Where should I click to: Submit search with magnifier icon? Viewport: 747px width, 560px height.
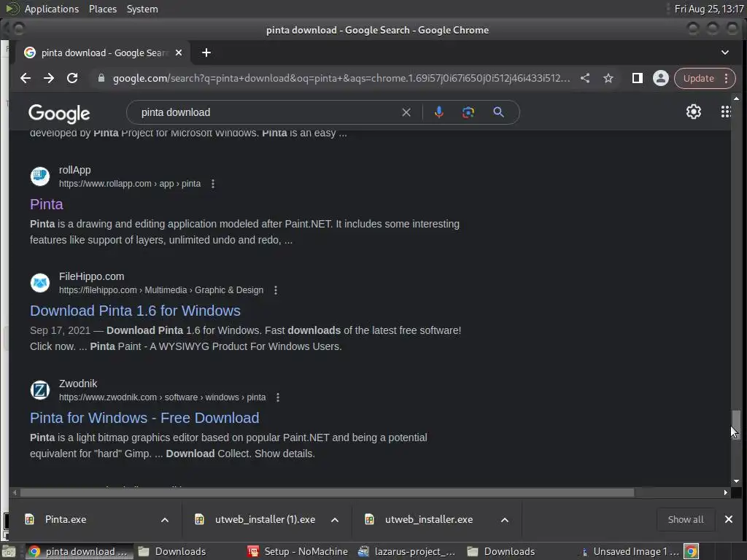click(x=498, y=112)
